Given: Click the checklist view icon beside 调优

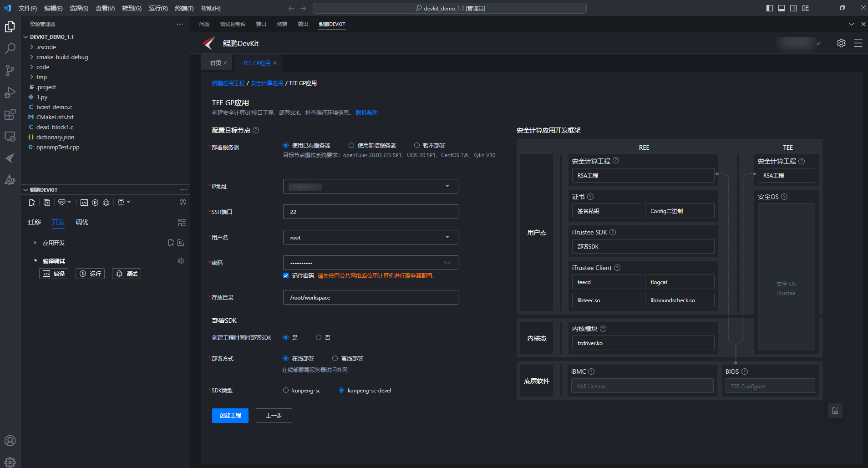Looking at the screenshot, I should (x=182, y=223).
